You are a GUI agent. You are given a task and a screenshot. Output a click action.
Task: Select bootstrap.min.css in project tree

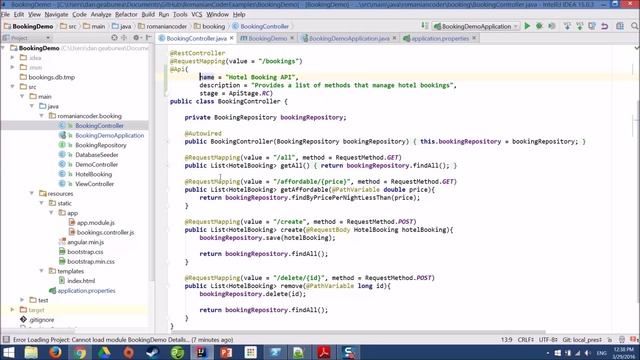click(x=91, y=262)
